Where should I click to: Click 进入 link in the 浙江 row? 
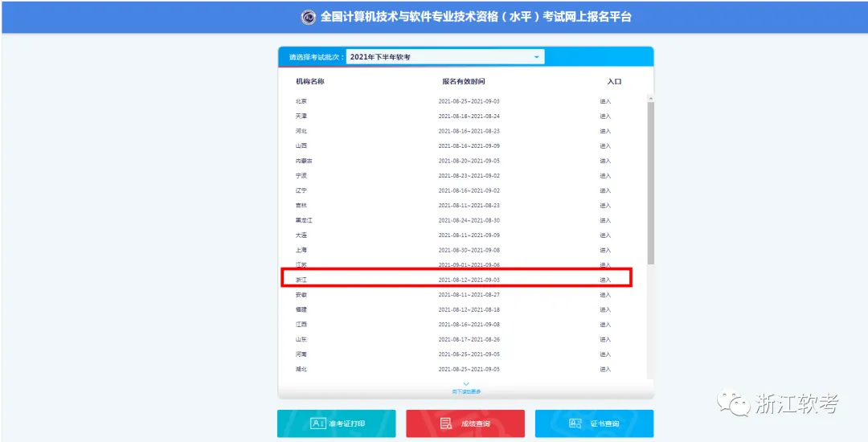605,280
